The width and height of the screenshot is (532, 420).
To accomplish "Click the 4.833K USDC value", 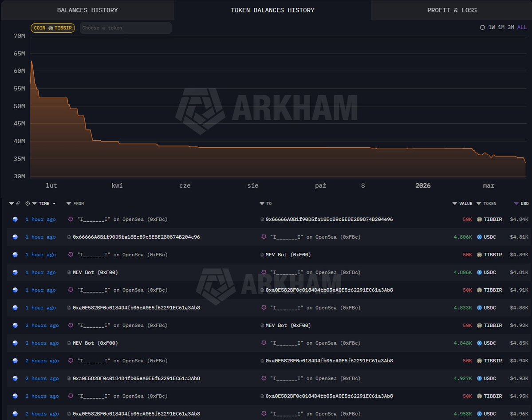I will point(463,308).
